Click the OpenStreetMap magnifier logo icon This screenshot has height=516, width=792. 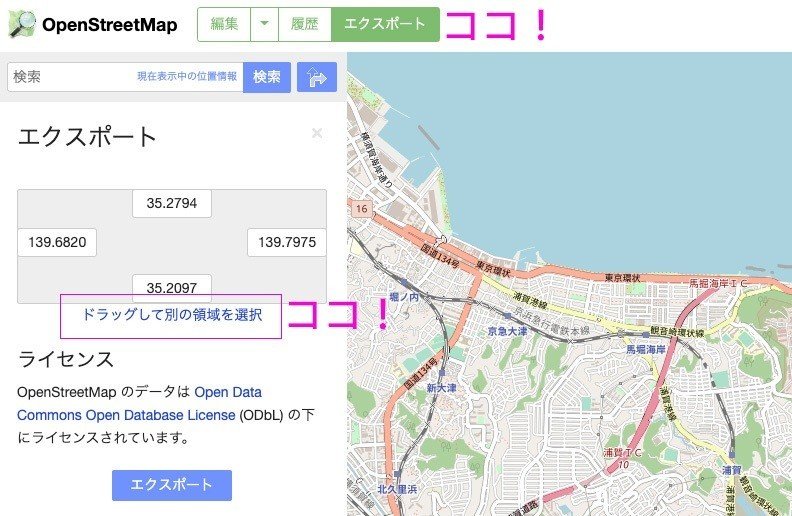[x=22, y=24]
